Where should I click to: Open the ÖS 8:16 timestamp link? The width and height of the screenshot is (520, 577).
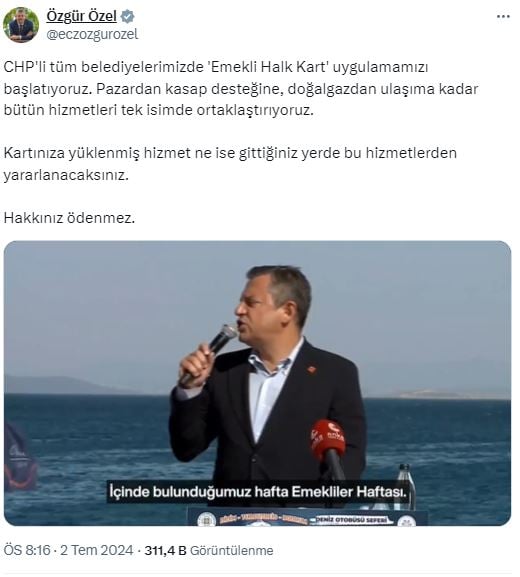[27, 550]
